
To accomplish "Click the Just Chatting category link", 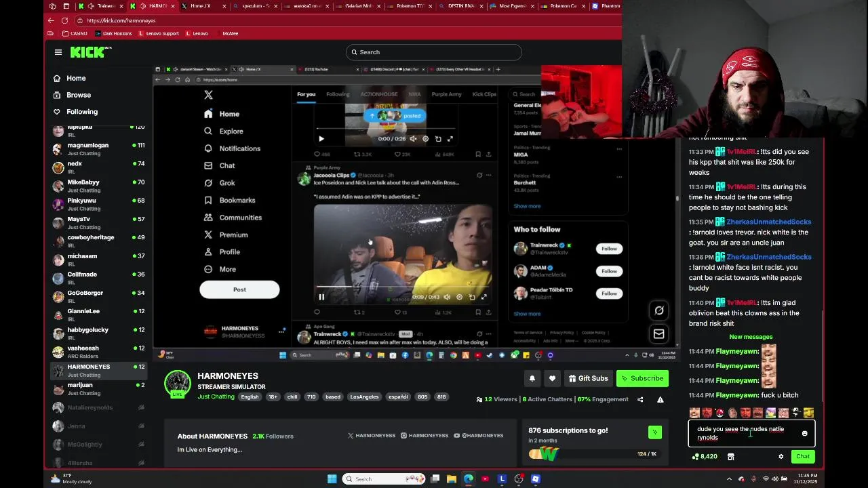I will coord(216,396).
